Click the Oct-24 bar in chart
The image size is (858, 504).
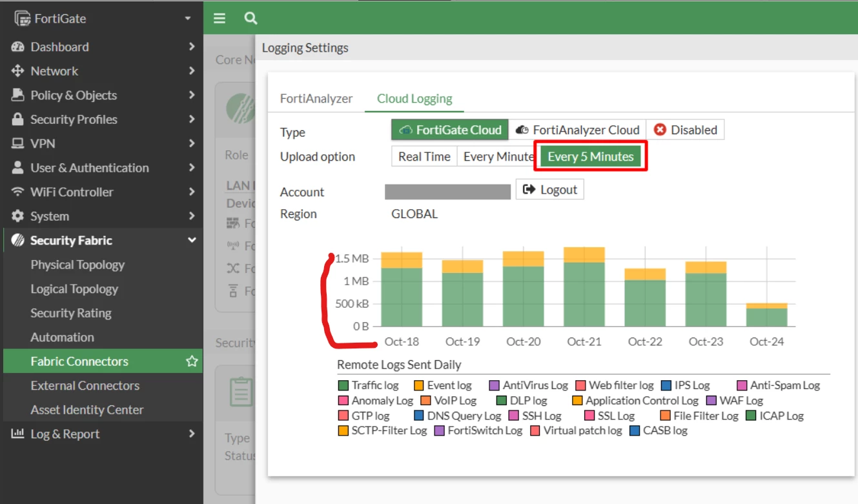click(x=767, y=315)
